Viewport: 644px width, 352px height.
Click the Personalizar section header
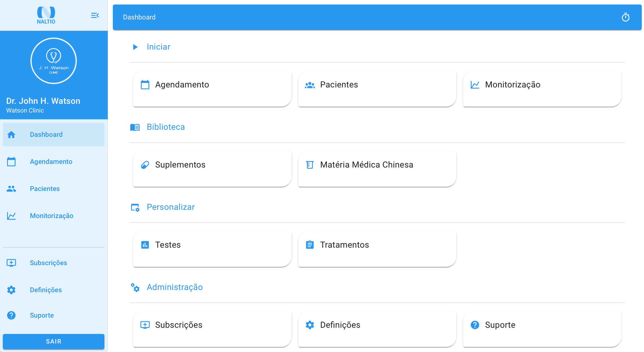point(170,207)
